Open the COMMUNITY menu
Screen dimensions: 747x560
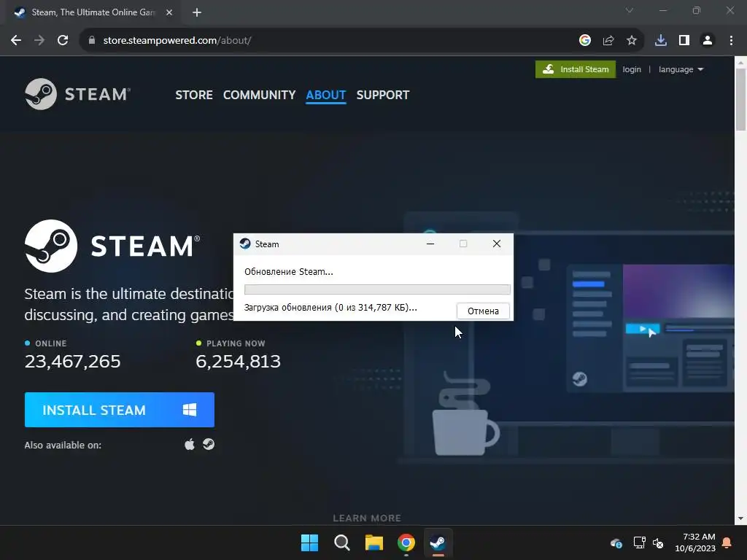pyautogui.click(x=259, y=95)
